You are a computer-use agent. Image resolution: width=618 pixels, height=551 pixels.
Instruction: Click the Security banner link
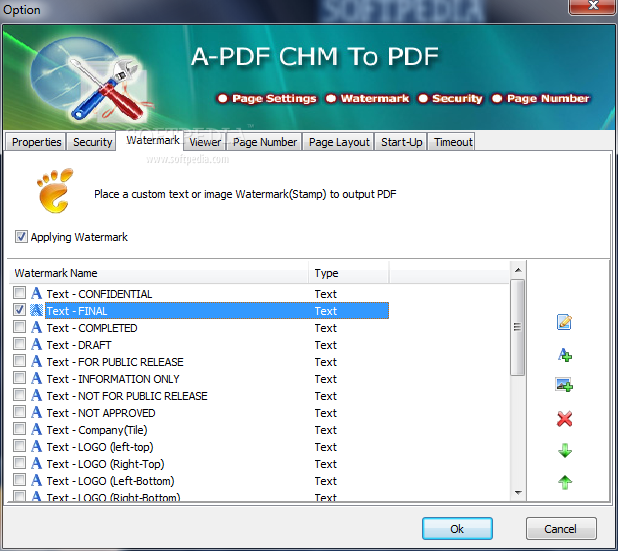[x=450, y=99]
